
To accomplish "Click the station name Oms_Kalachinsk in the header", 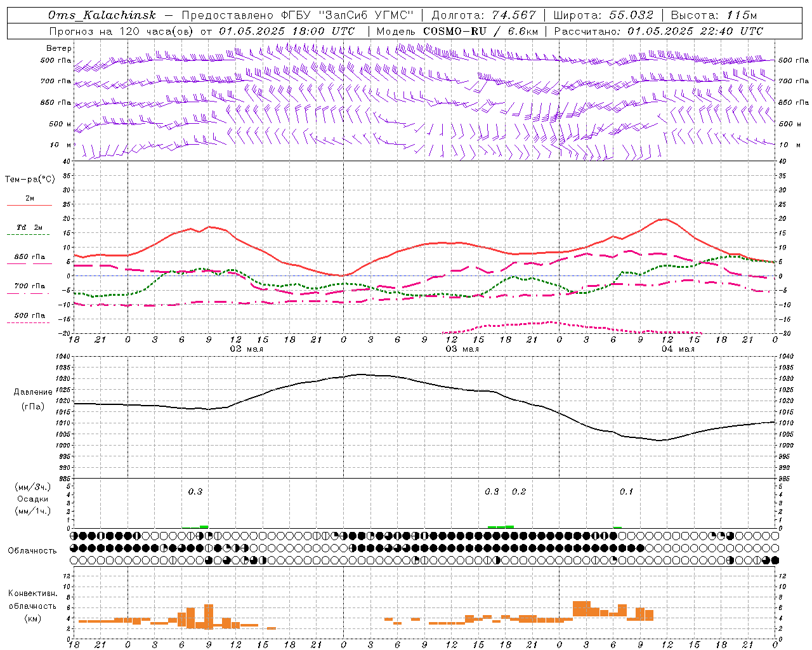I will point(102,15).
